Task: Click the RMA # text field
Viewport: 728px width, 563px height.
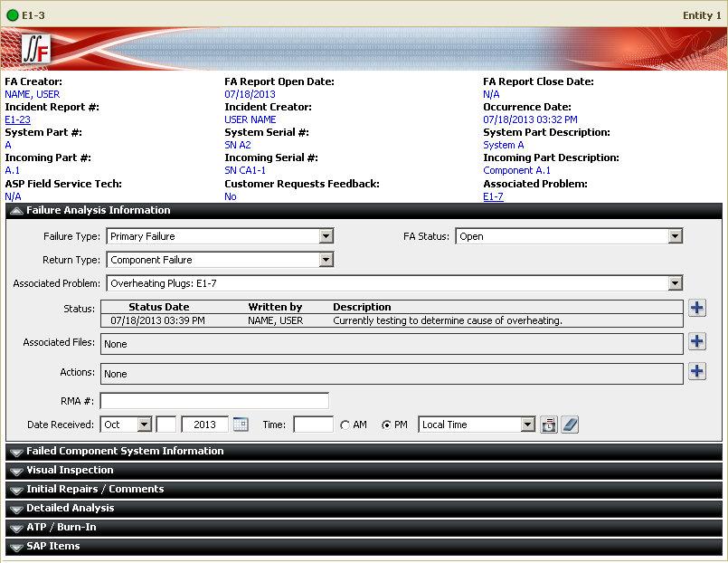Action: (214, 401)
